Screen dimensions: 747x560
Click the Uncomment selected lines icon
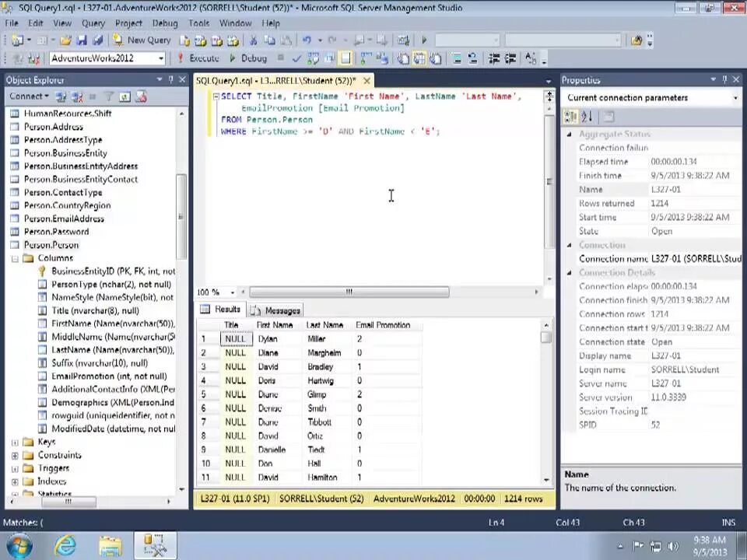[472, 58]
